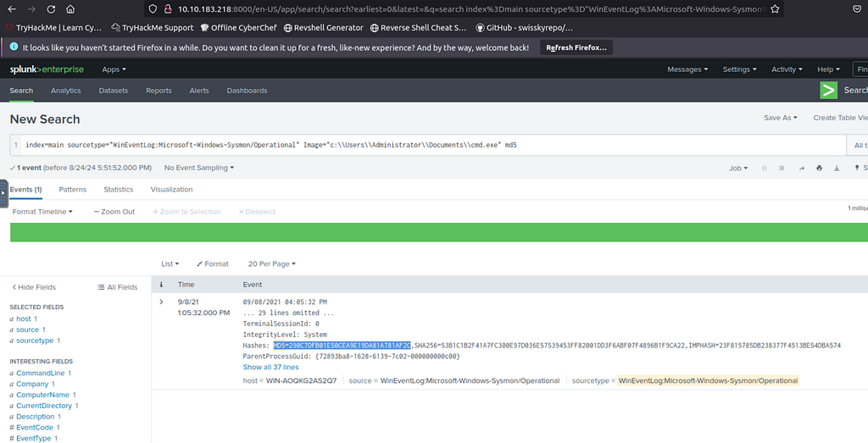868x443 pixels.
Task: Export results with the download icon
Action: pyautogui.click(x=837, y=168)
